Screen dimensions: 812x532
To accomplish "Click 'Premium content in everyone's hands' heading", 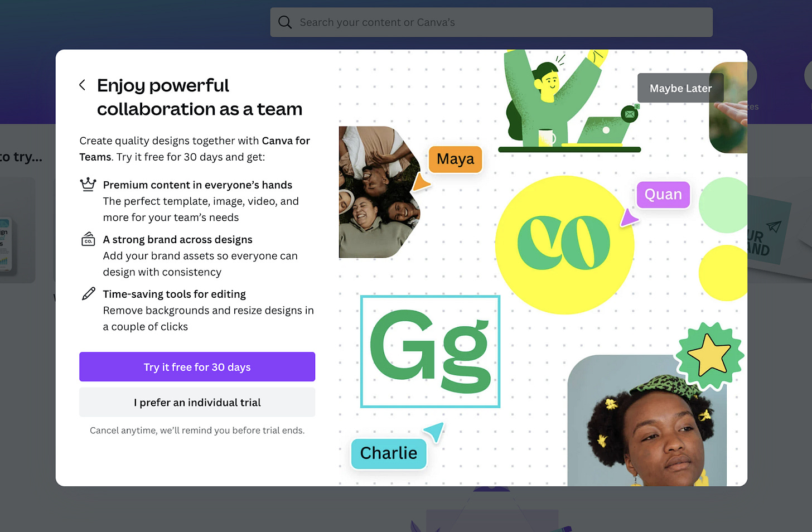I will click(197, 185).
